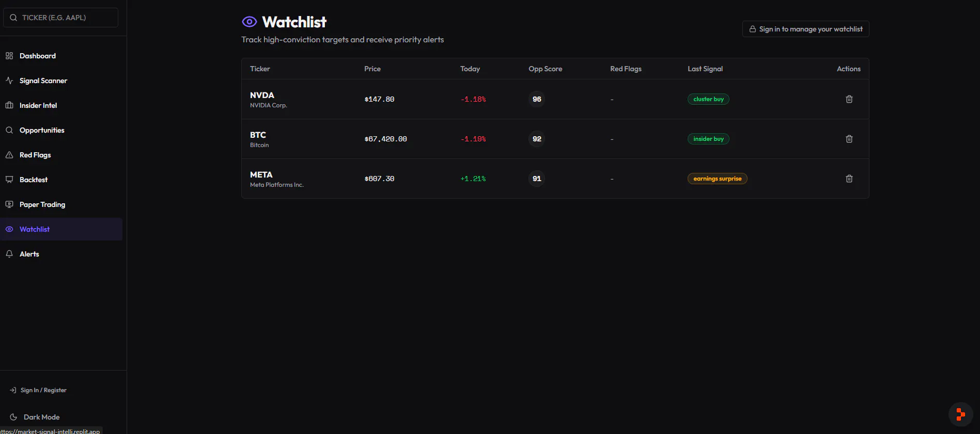Open the NVDA ticker row

(555, 99)
